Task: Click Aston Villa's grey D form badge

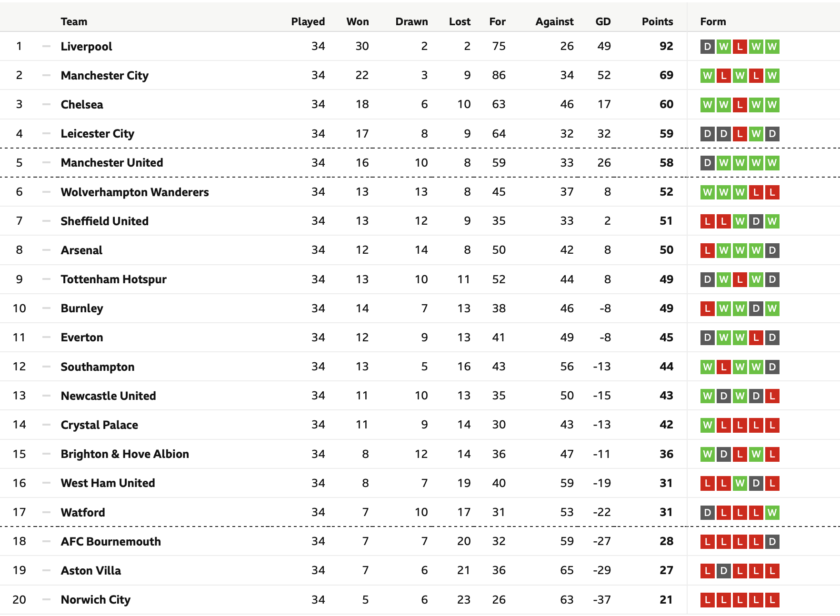Action: pos(724,571)
